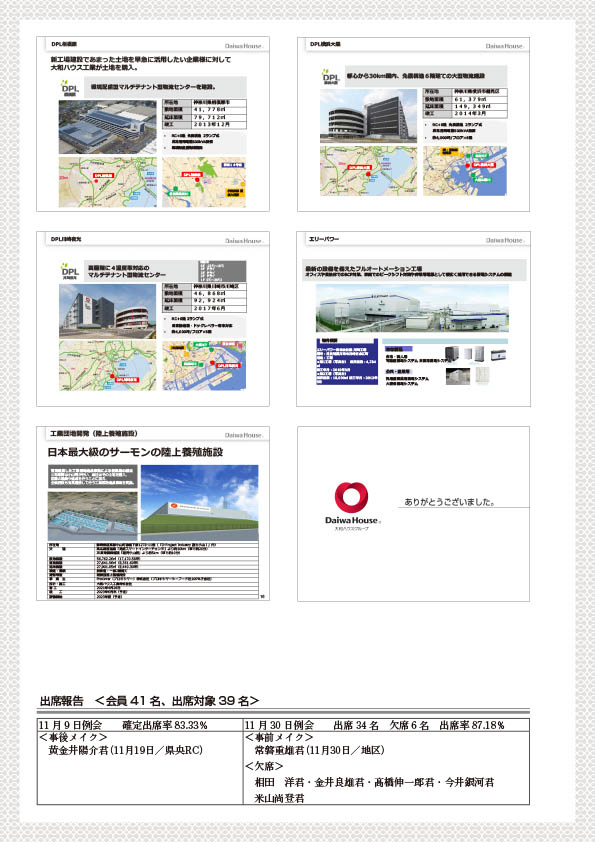The image size is (595, 842).
Task: Click the 出席報告 heading
Action: 62,701
